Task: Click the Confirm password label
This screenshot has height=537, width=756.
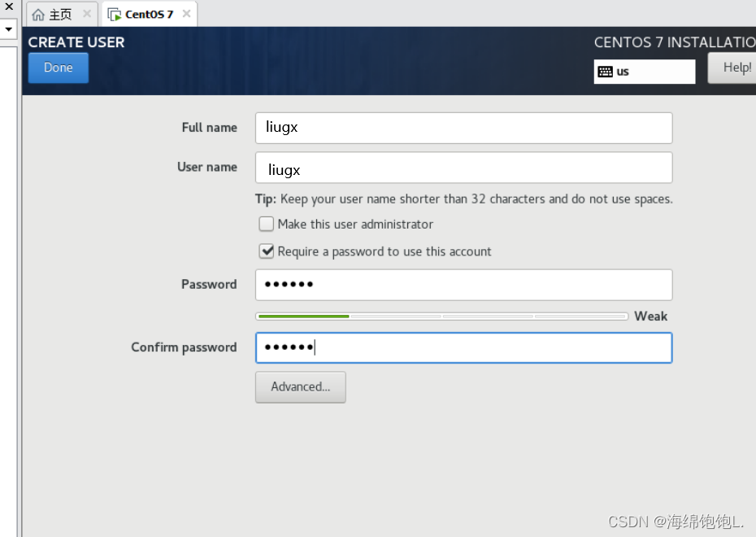Action: tap(184, 347)
